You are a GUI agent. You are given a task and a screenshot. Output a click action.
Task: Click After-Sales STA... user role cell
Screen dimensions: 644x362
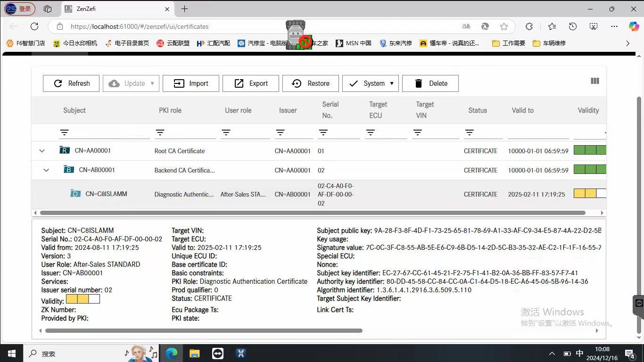pos(243,194)
